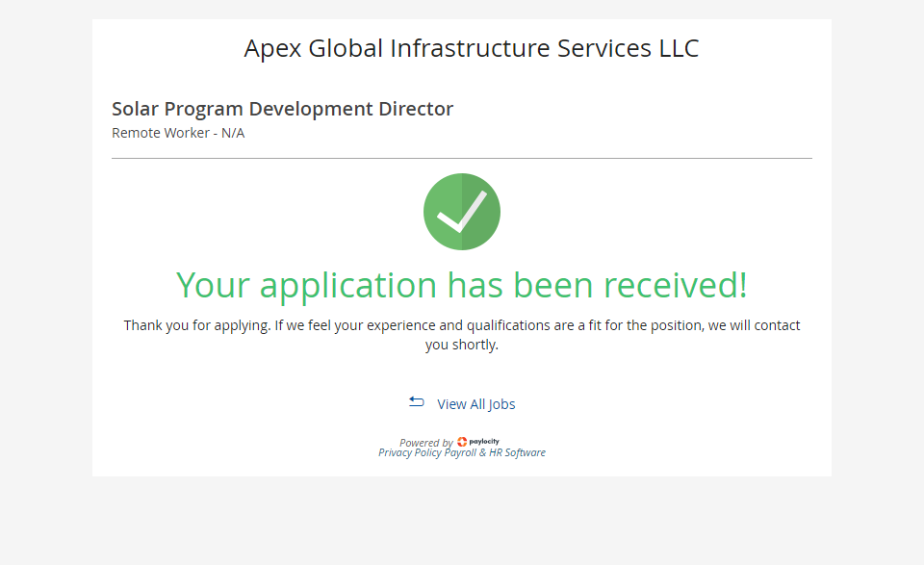The image size is (924, 565).
Task: Click the horizontal divider under job location
Action: click(x=462, y=158)
